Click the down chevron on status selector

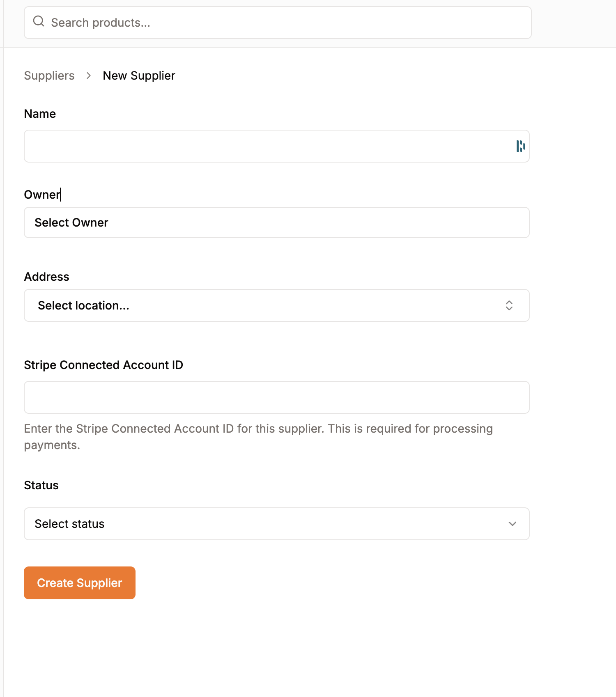(512, 524)
